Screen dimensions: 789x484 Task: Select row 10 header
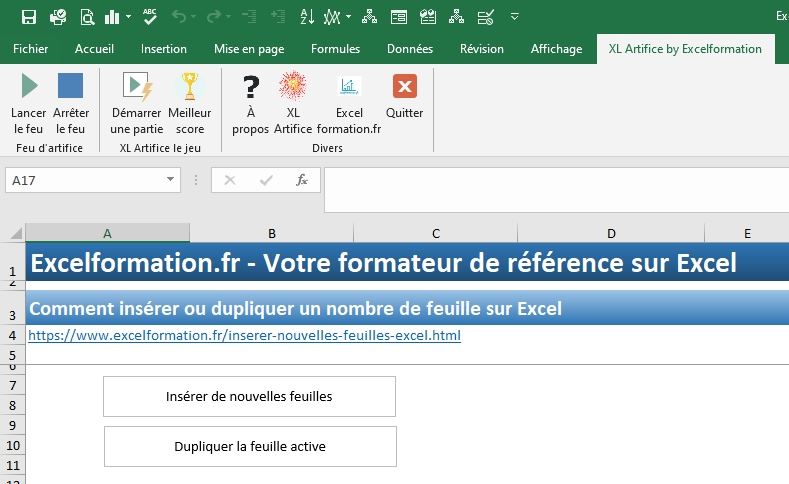(13, 446)
